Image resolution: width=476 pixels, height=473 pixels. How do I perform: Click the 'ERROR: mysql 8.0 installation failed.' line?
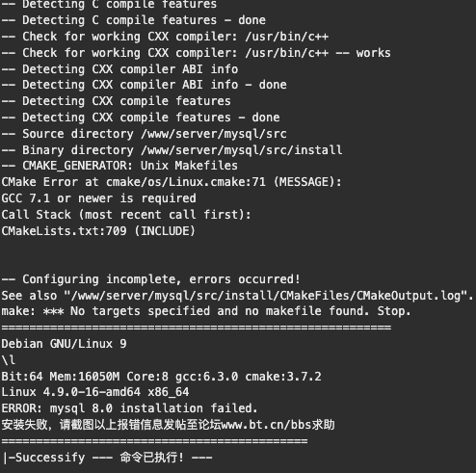click(x=129, y=408)
